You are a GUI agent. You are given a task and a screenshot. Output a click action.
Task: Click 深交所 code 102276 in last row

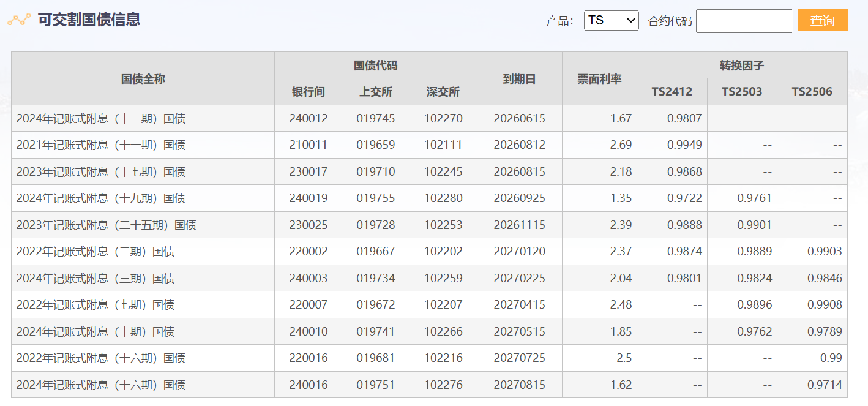click(443, 385)
